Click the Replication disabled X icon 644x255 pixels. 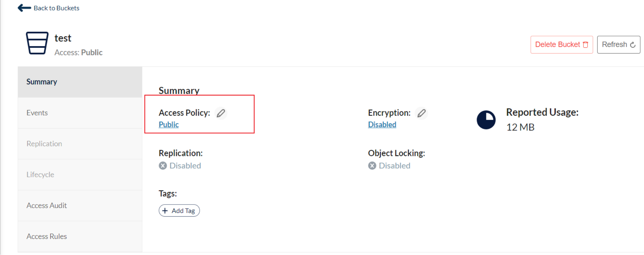[163, 166]
